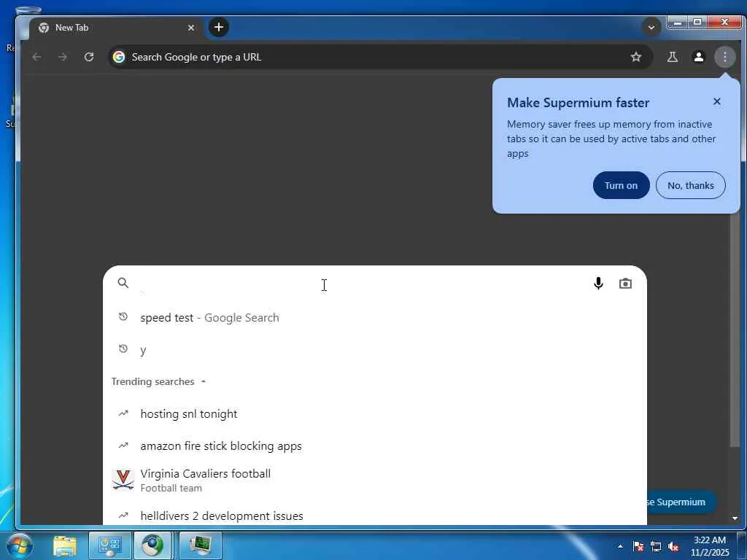Open the profile avatar icon

pos(698,57)
